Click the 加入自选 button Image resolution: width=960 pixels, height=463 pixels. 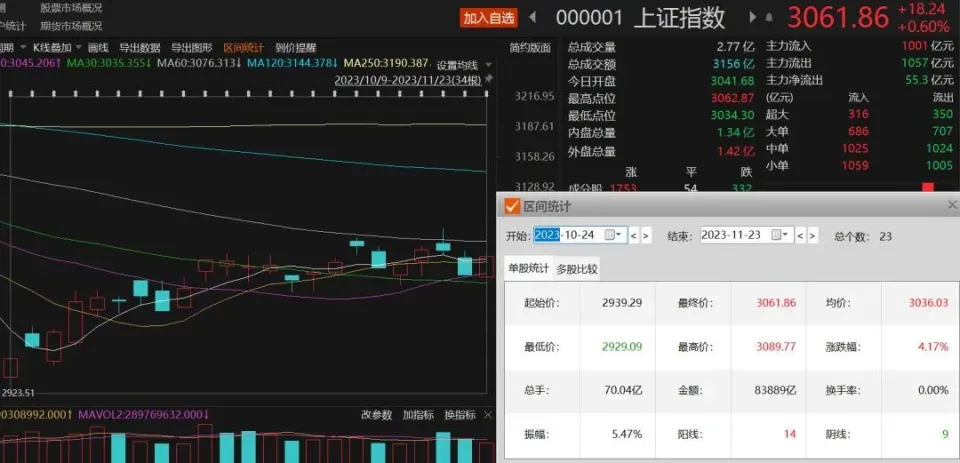[489, 17]
